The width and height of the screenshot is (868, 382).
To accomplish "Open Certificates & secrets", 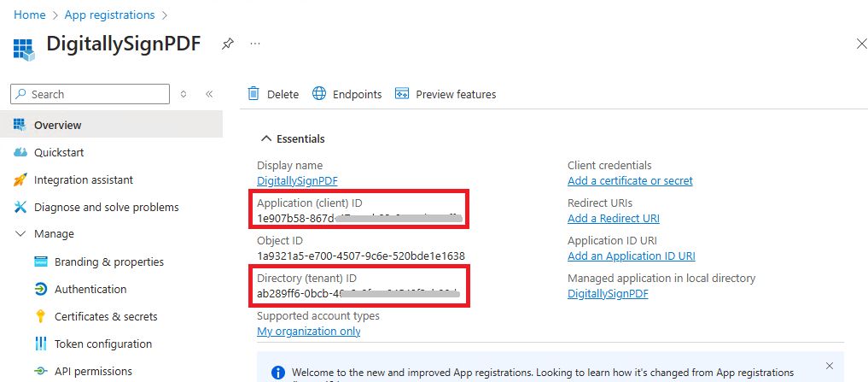I will tap(106, 317).
